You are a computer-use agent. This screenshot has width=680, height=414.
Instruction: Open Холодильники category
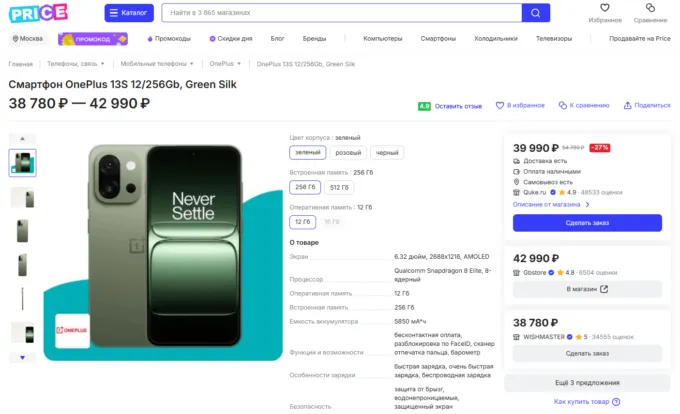(x=496, y=39)
